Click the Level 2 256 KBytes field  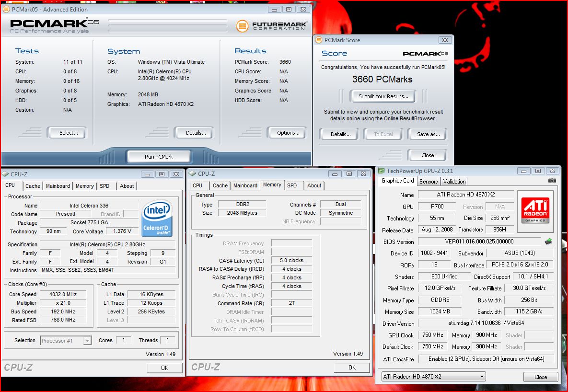[151, 311]
